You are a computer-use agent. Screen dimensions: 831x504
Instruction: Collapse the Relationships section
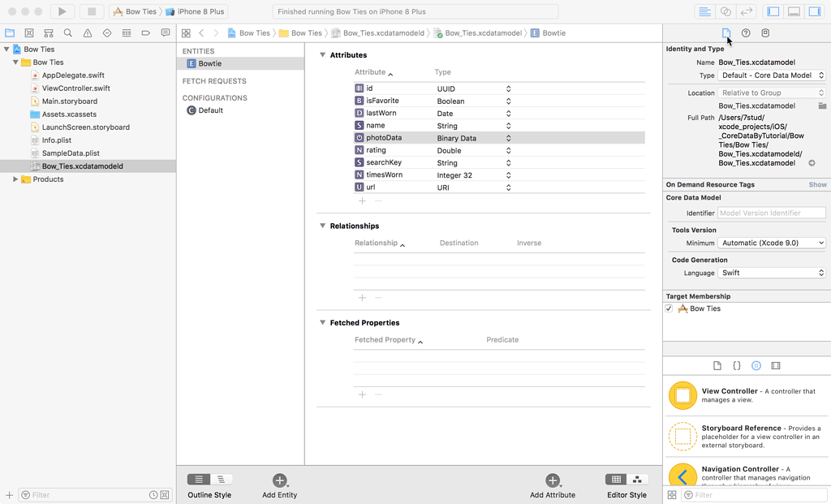[322, 226]
